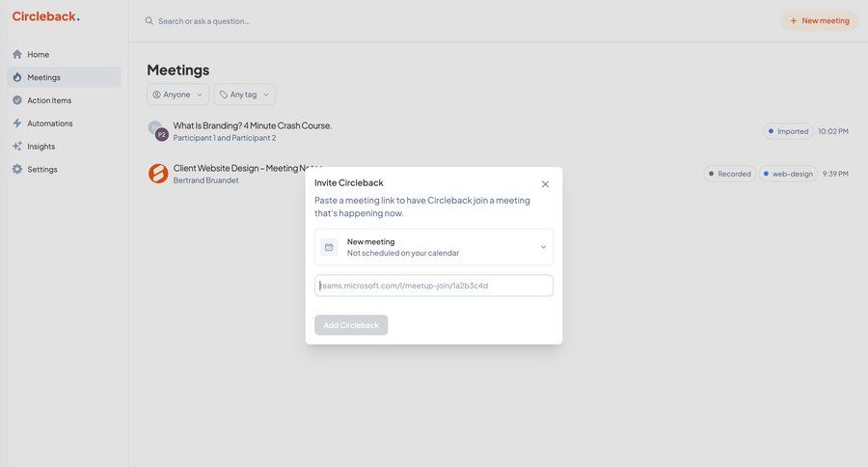Open the Anyone filter dropdown

(x=177, y=95)
